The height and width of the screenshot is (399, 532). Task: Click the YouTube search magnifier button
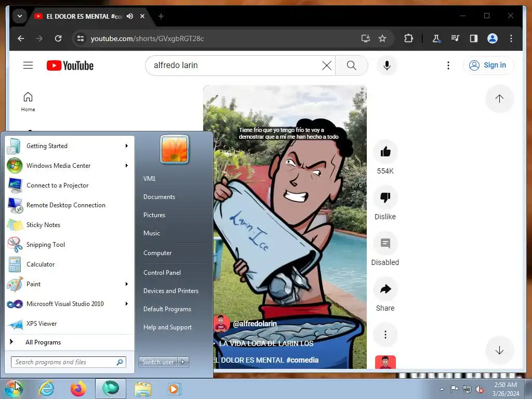pos(352,65)
